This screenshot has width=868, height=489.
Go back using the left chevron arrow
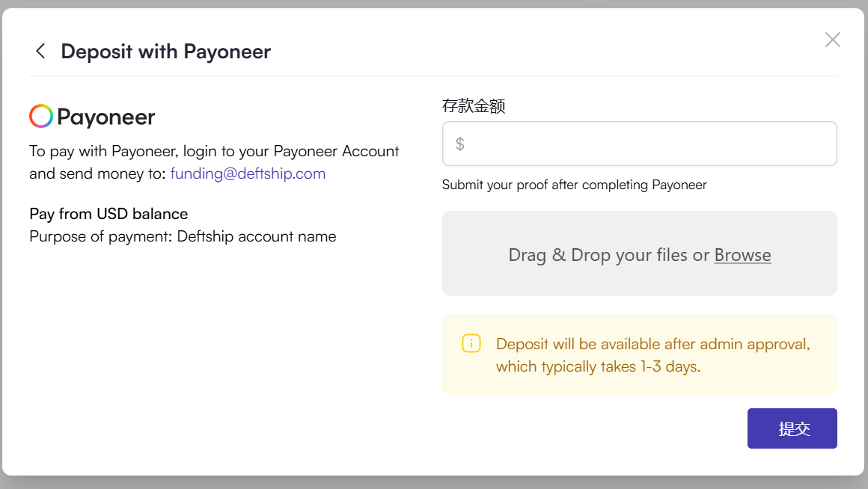click(x=40, y=52)
